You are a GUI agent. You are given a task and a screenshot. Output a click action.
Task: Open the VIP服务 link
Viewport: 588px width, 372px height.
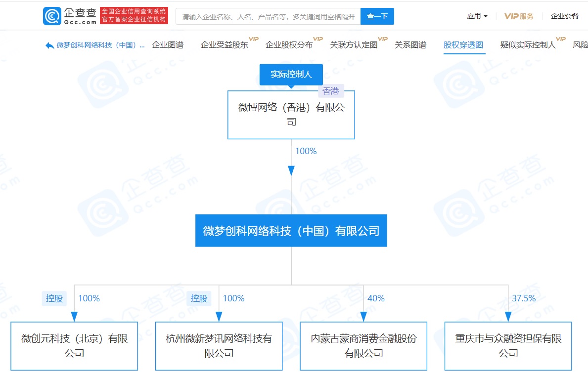click(x=519, y=16)
